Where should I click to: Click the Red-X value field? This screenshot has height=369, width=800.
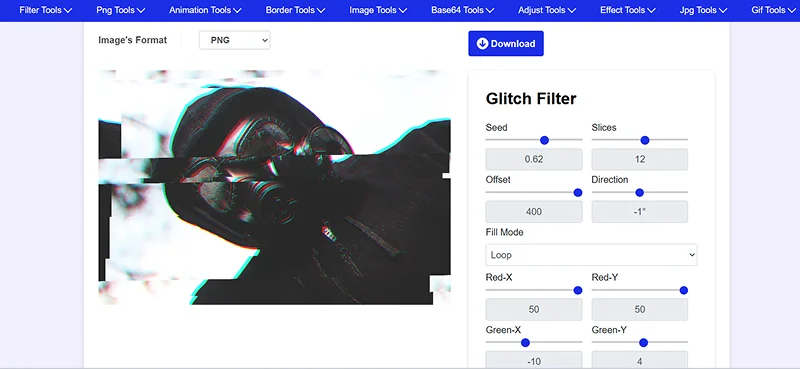[x=534, y=309]
